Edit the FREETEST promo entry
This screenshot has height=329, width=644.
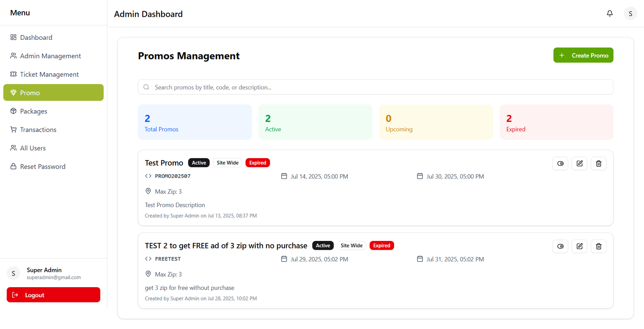[579, 246]
